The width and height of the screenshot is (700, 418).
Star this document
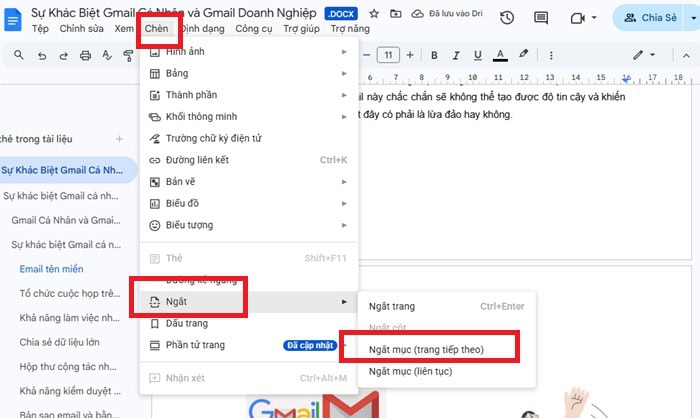point(373,14)
